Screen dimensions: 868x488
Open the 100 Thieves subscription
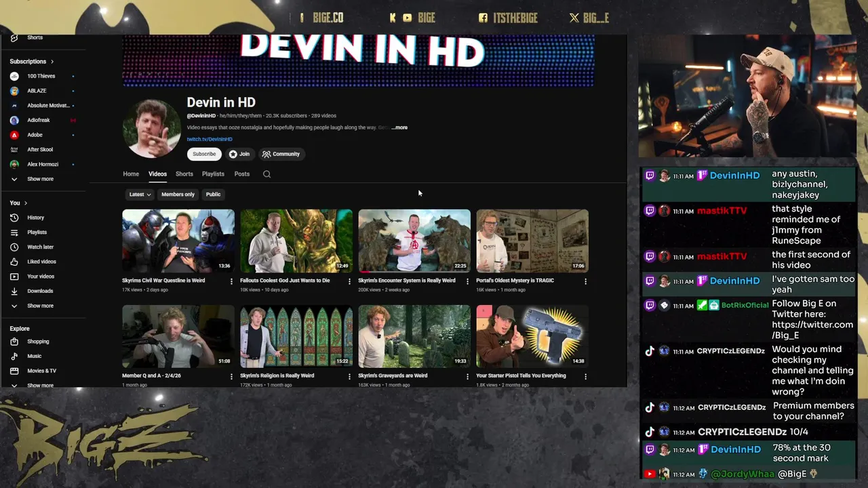coord(41,76)
